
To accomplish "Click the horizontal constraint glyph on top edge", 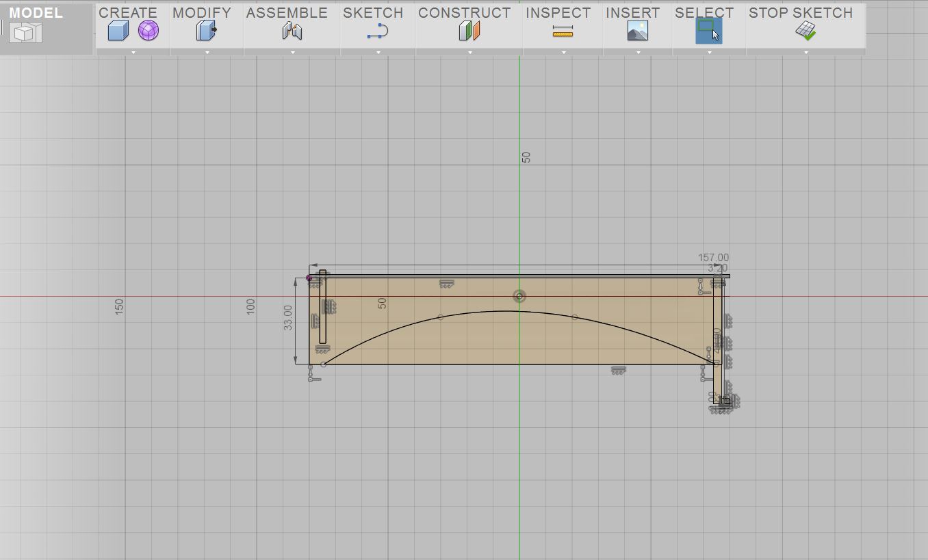I will click(x=447, y=283).
